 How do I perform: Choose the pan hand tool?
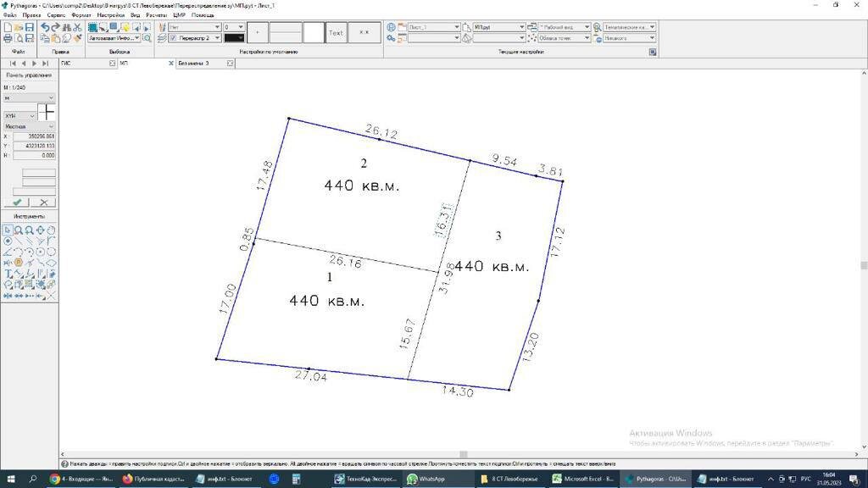tap(51, 230)
